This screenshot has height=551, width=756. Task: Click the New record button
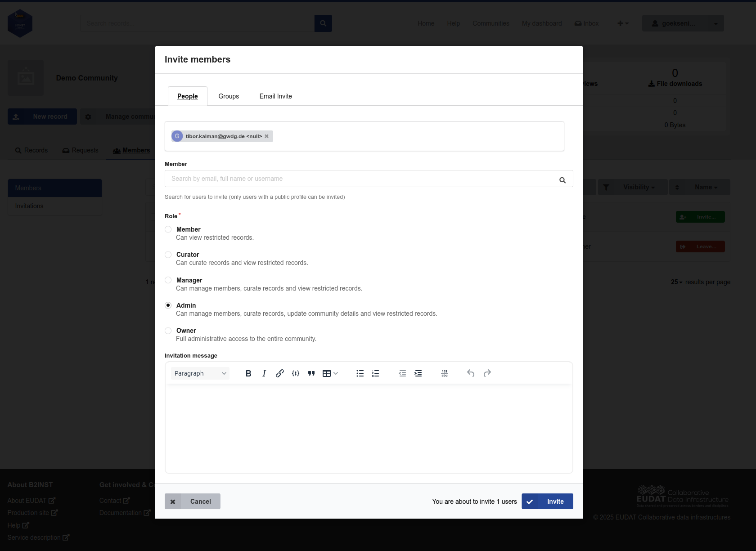tap(42, 116)
